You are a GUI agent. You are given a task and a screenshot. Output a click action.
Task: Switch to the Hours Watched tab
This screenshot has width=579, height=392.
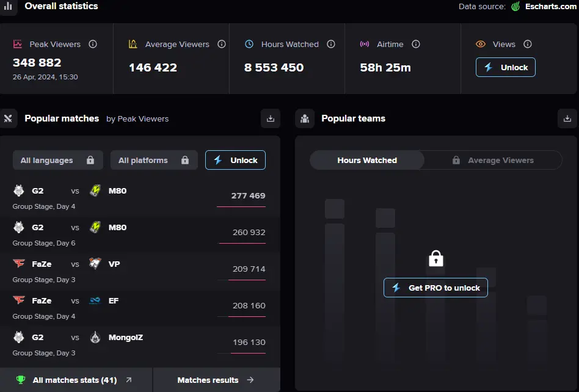pos(367,160)
